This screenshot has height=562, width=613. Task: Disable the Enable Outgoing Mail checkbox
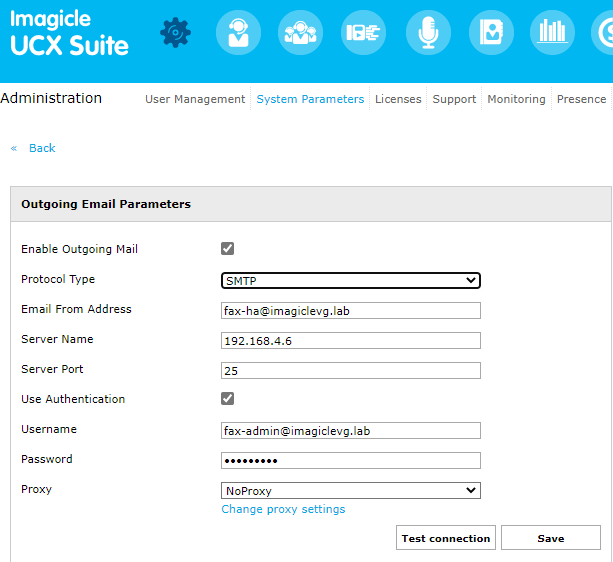[228, 249]
